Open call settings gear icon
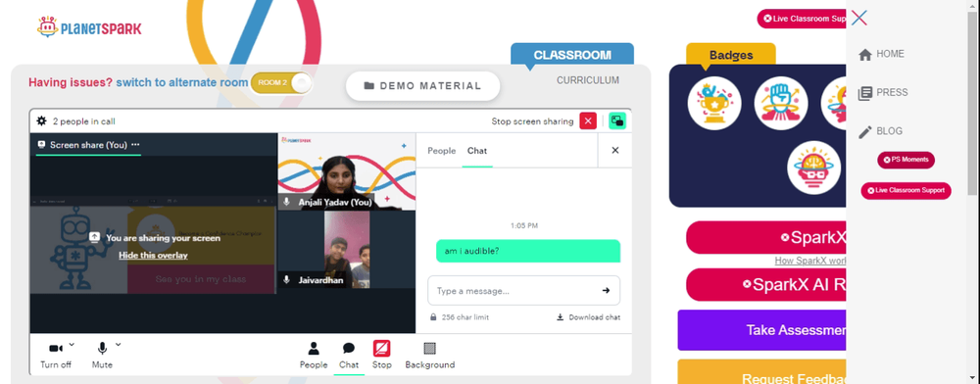This screenshot has width=980, height=384. 41,121
